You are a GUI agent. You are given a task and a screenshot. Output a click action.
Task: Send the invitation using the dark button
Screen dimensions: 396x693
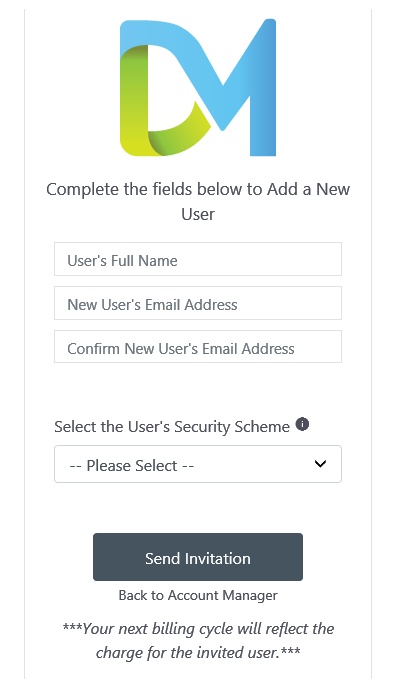pos(198,557)
